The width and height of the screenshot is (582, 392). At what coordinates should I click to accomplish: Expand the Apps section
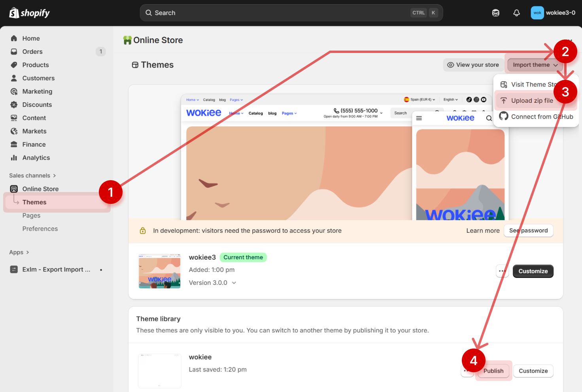19,253
